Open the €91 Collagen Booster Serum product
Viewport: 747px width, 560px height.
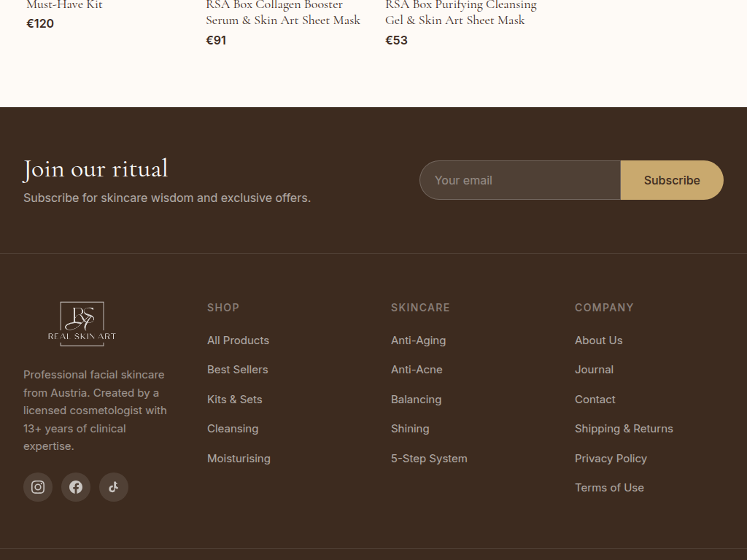click(x=282, y=13)
